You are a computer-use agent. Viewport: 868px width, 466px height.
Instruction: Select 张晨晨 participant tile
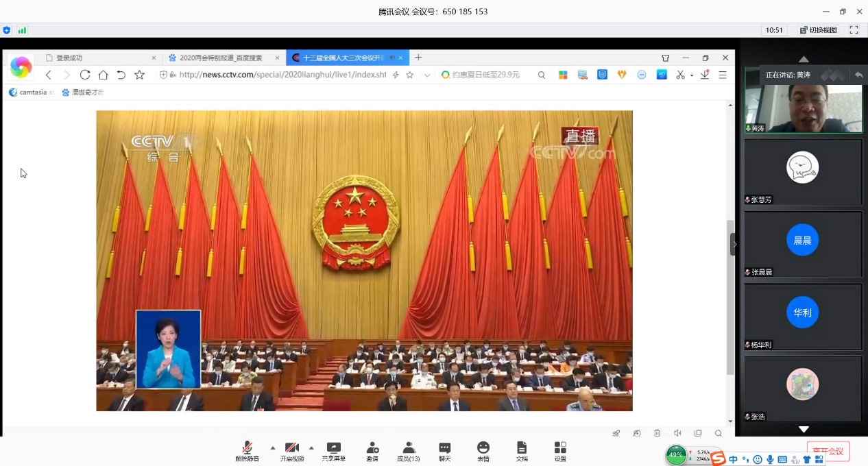click(803, 244)
